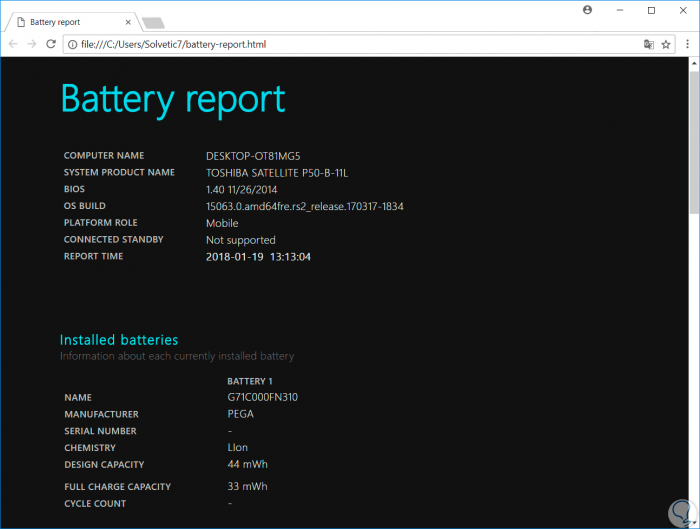Select battery name G71C000FN310
This screenshot has height=529, width=700.
(262, 397)
